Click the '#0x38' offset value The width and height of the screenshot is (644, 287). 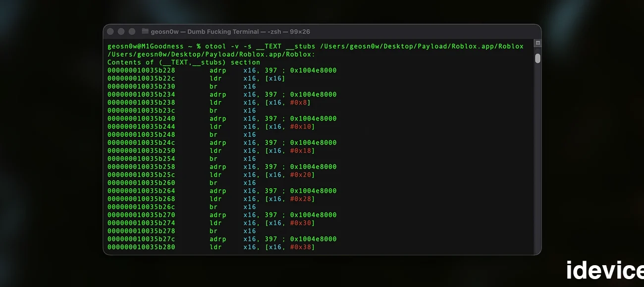(x=300, y=247)
